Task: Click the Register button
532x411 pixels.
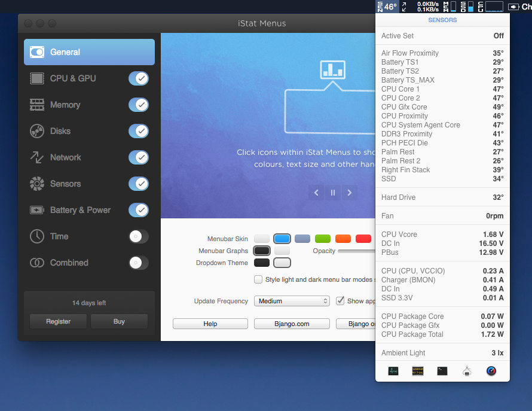Action: point(59,321)
